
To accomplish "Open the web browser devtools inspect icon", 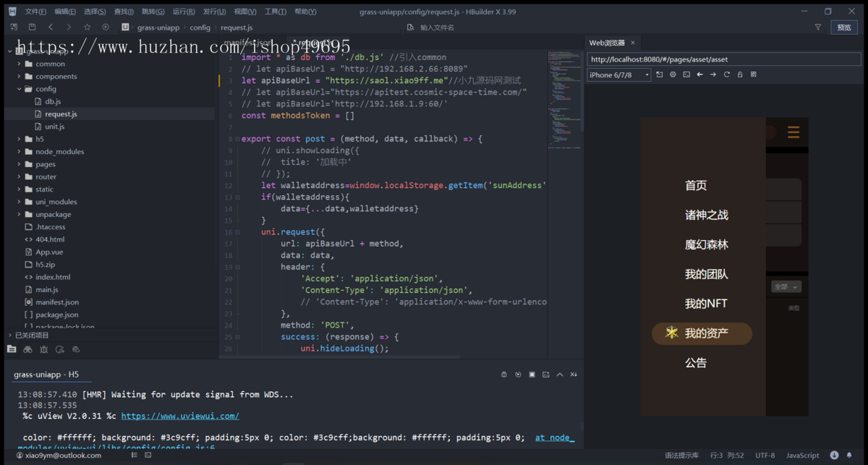I will (x=673, y=74).
